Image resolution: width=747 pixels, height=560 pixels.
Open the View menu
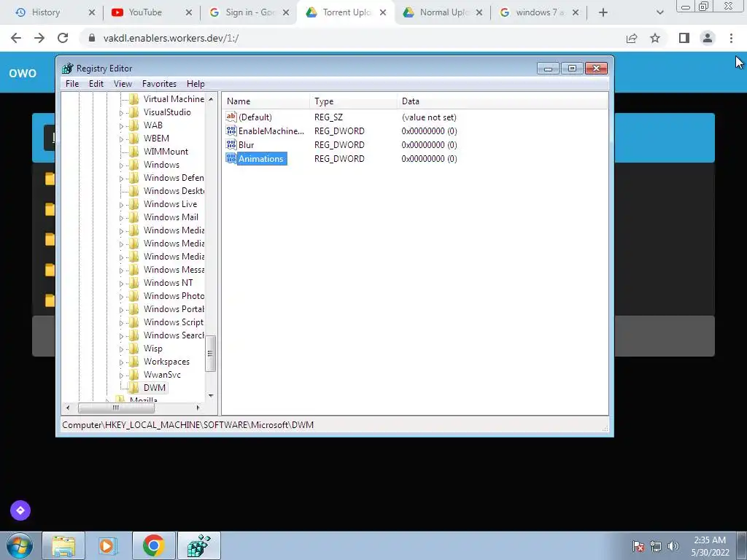[123, 84]
